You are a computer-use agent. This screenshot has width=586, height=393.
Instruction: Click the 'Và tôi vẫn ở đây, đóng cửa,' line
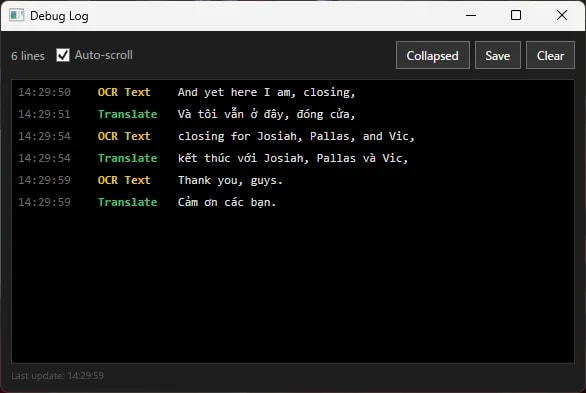[266, 114]
